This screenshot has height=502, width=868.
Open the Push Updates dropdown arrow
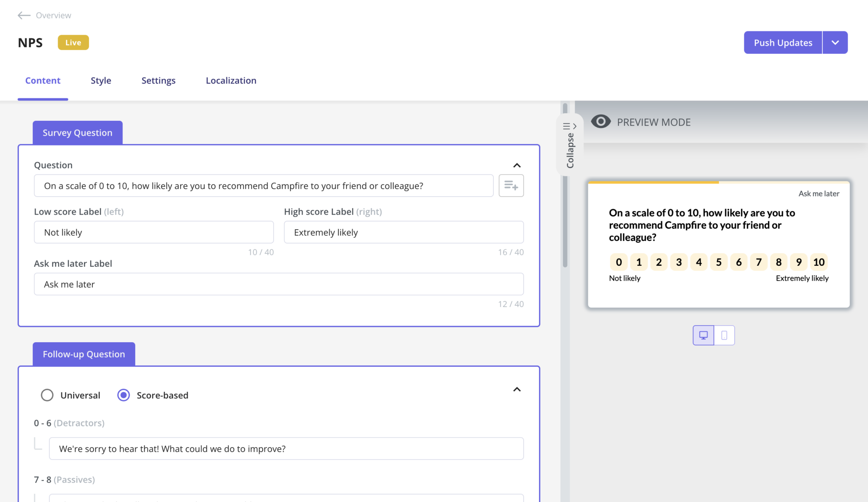[x=835, y=42]
